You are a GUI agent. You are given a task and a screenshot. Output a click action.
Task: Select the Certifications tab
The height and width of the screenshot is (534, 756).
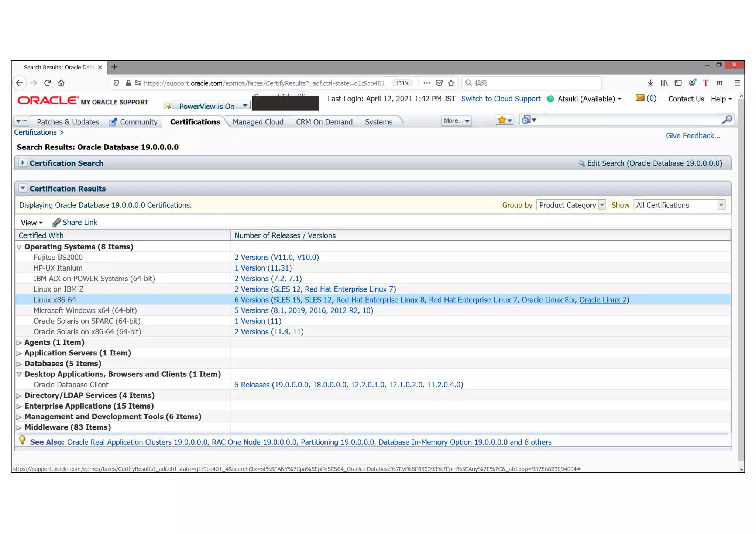[x=195, y=122]
